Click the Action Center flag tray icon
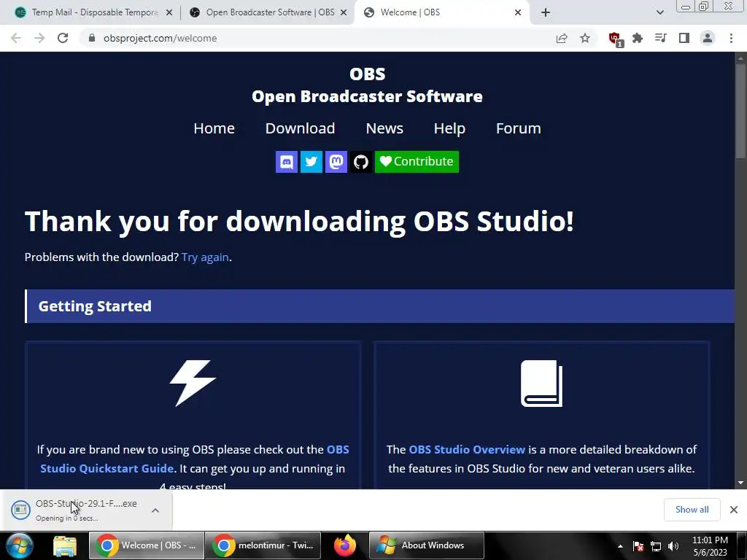 coord(638,547)
